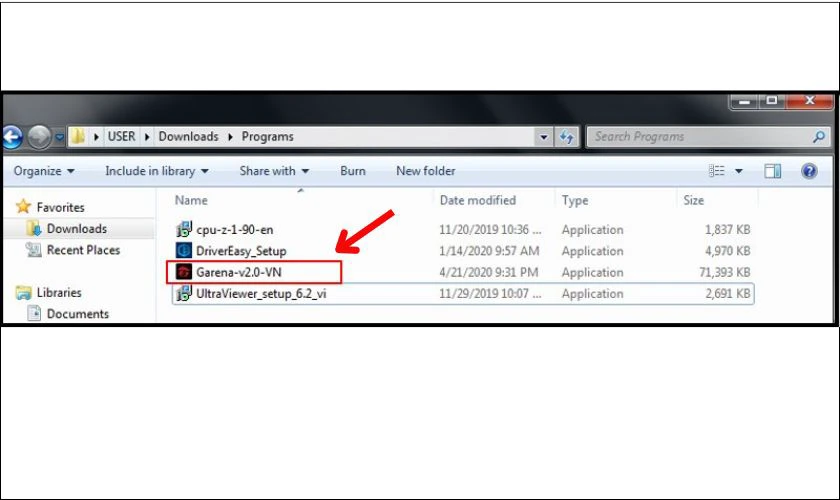Refresh the Programs folder view
Image resolution: width=840 pixels, height=500 pixels.
tap(567, 137)
